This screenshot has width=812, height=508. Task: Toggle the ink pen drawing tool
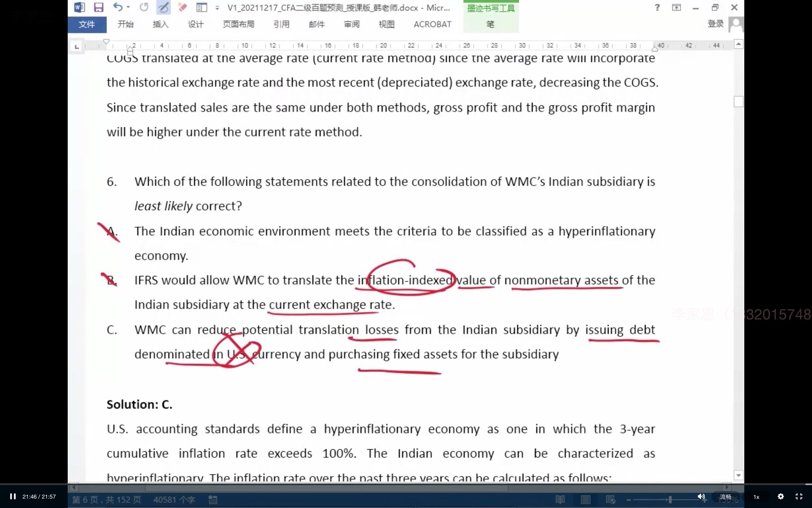(163, 7)
